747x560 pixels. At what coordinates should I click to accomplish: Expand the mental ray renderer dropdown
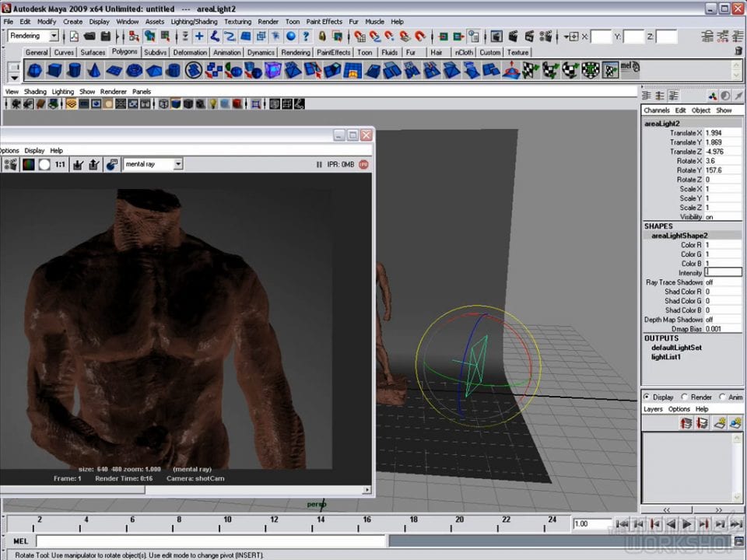pos(178,164)
